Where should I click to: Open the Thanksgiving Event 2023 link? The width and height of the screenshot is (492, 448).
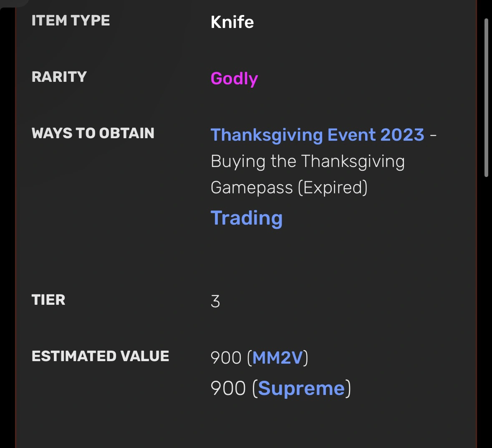point(319,134)
